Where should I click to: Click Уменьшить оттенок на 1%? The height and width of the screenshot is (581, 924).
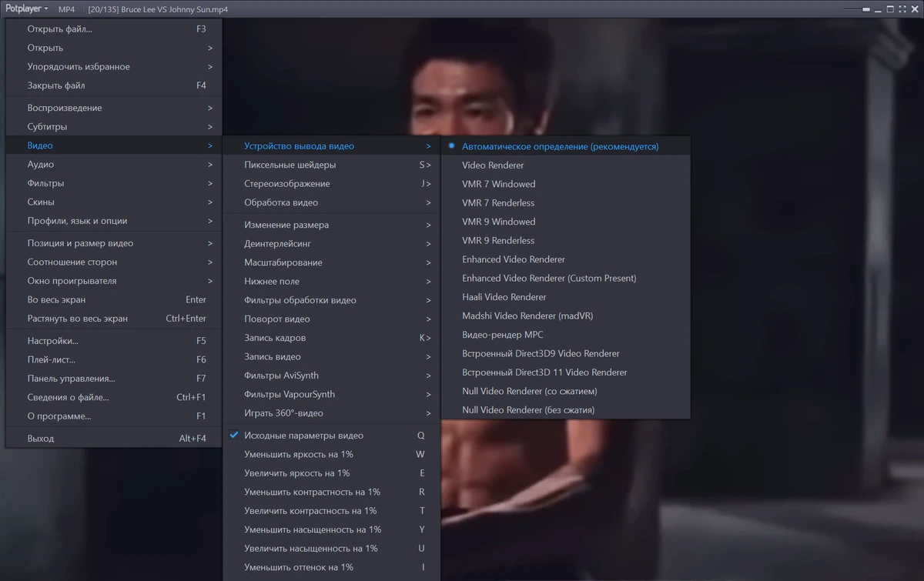tap(331, 567)
